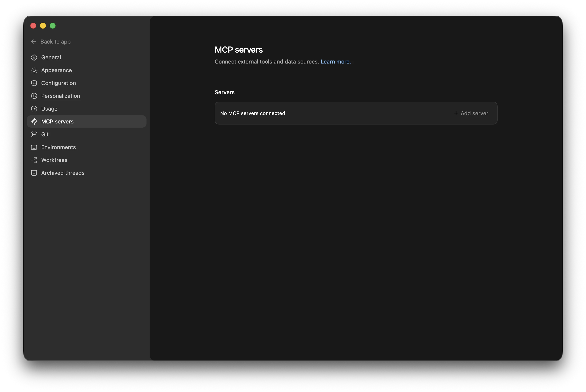
Task: Select the Git branch icon
Action: point(34,134)
